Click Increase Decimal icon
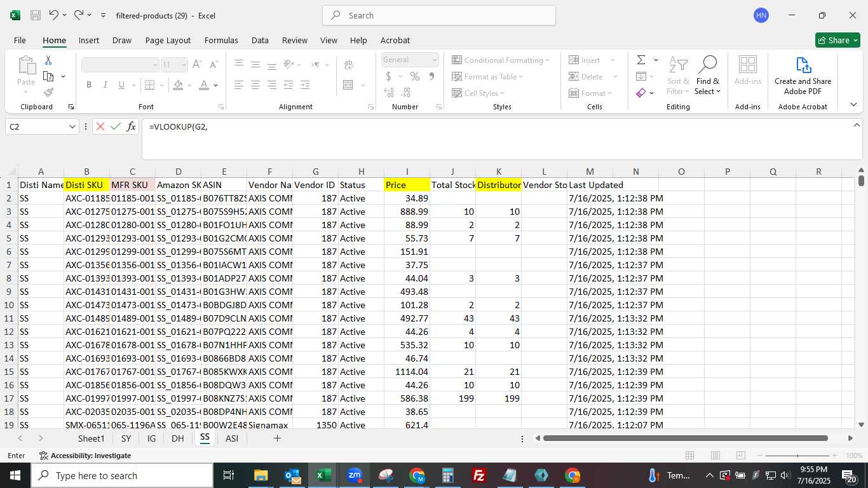This screenshot has width=868, height=488. coord(389,93)
